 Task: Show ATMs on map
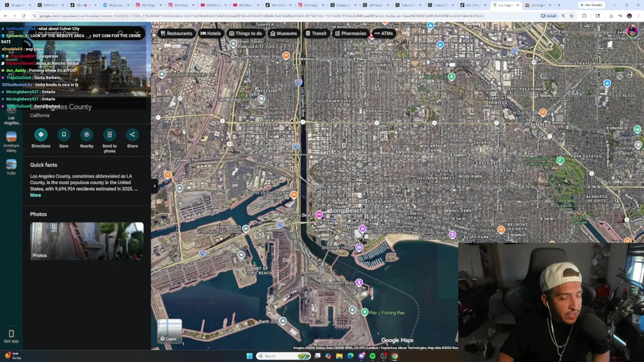[x=383, y=33]
